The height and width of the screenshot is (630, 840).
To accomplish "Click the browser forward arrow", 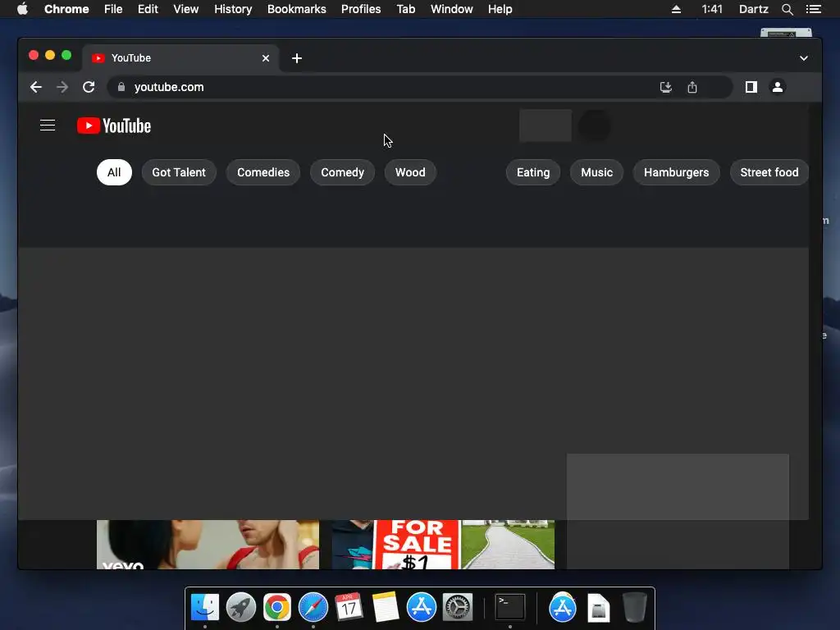I will [x=62, y=87].
